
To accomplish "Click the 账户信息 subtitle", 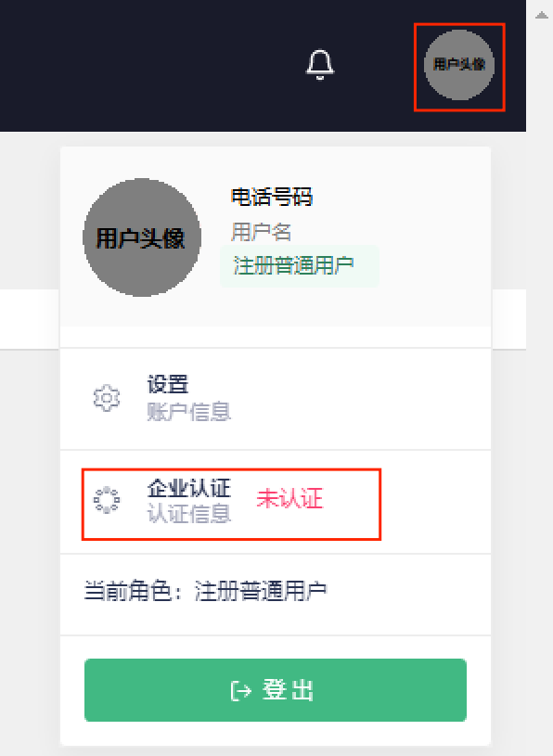I will (x=189, y=412).
